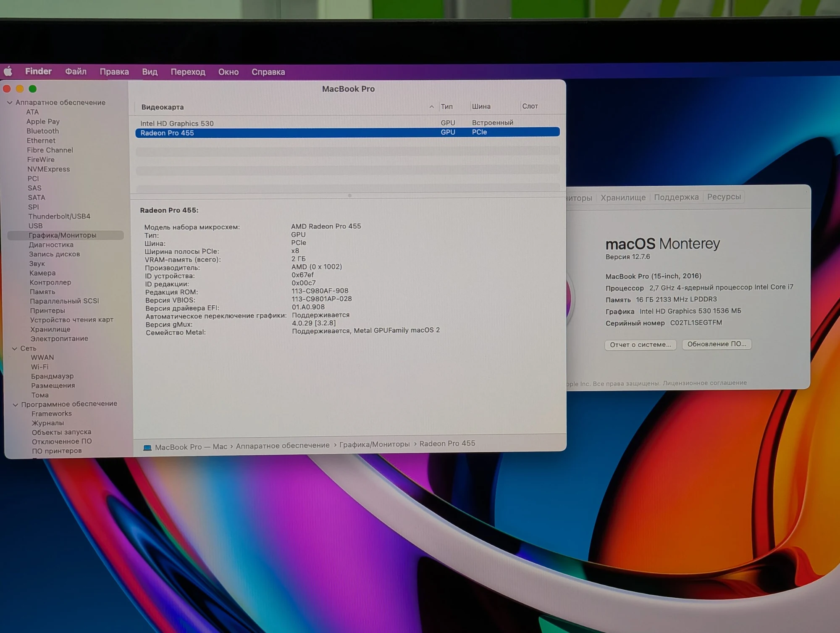Collapse the Аппаратное обеспечение section
This screenshot has height=633, width=840.
point(10,103)
